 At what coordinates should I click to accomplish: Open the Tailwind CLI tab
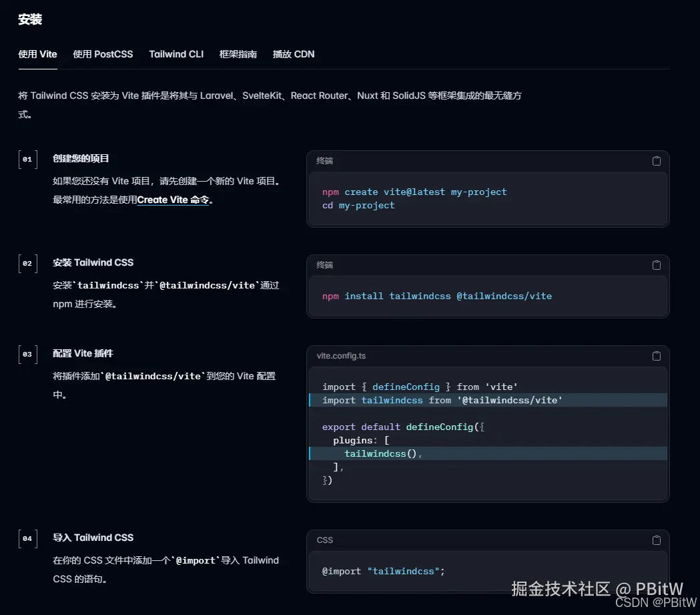point(176,54)
